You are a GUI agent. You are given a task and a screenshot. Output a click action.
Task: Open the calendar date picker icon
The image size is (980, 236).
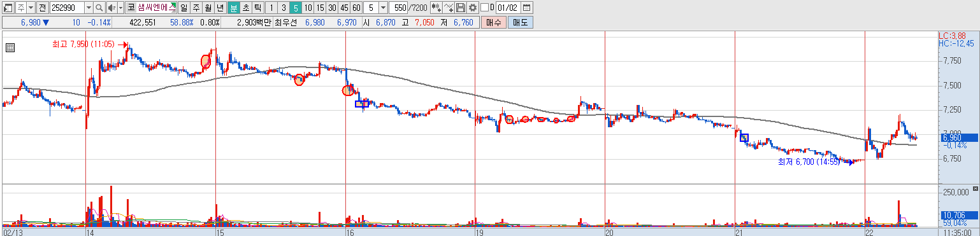(527, 8)
